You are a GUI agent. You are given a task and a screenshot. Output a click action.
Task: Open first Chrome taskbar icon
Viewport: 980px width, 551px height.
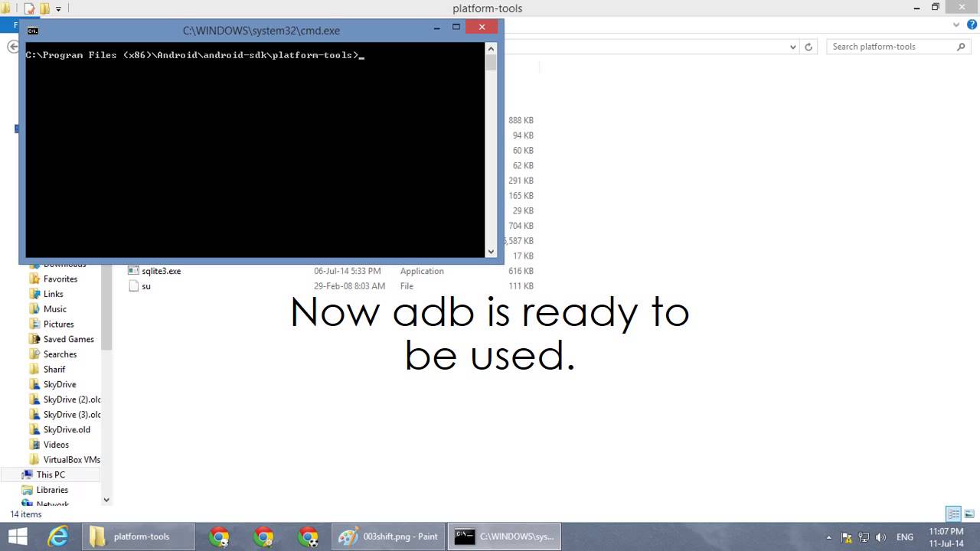pos(219,536)
